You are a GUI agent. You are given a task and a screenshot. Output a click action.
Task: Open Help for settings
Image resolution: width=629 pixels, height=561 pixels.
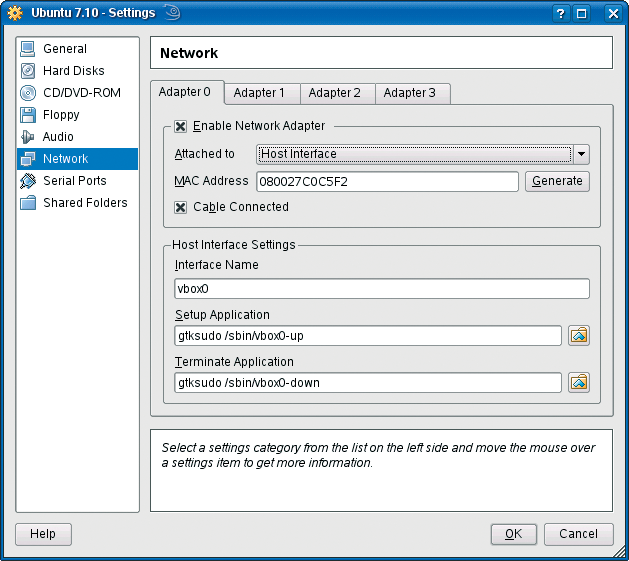tap(43, 534)
